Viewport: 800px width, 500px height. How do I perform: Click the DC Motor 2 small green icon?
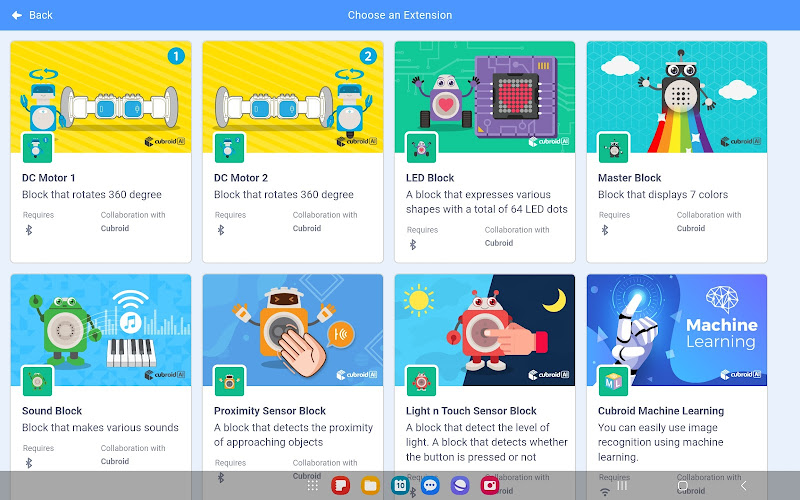[x=229, y=148]
